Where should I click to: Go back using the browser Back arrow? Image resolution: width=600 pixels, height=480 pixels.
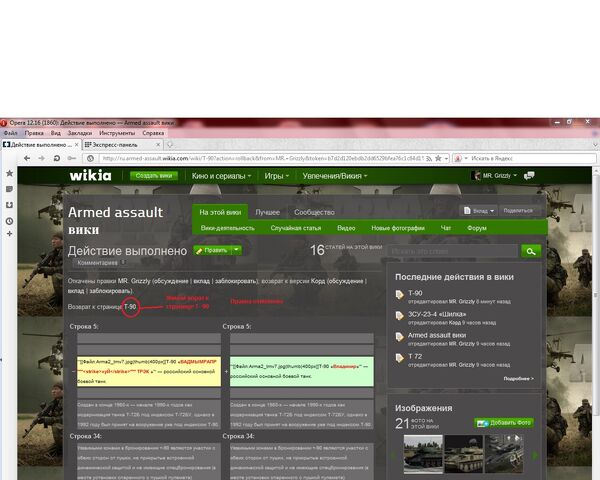coord(27,158)
